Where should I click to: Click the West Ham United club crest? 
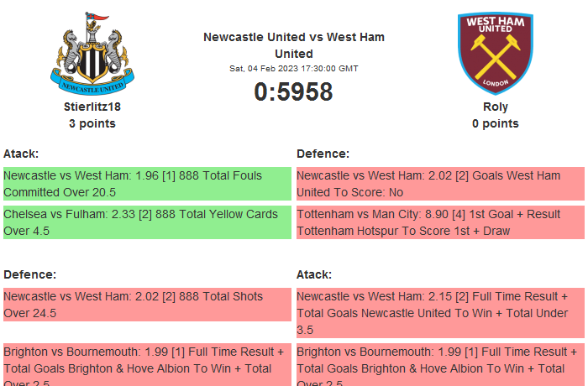(495, 52)
